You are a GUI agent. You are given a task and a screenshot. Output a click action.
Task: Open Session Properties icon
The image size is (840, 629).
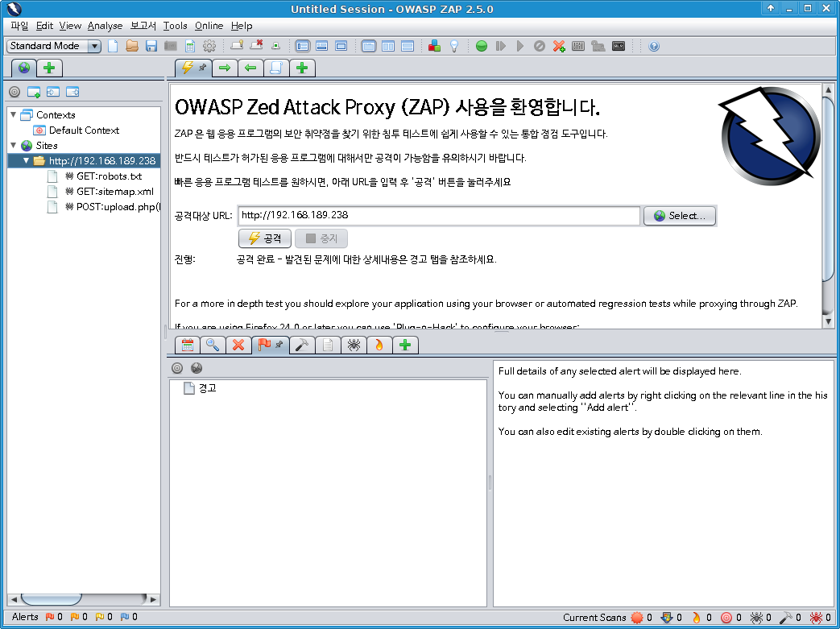189,46
